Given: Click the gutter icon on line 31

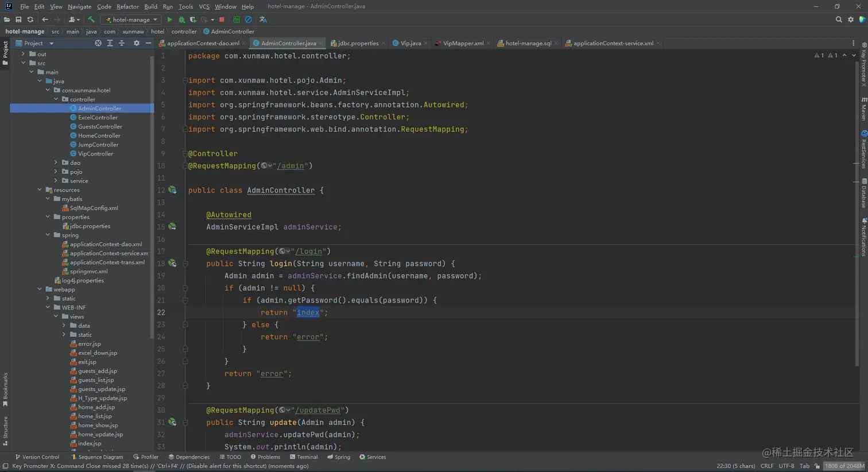Looking at the screenshot, I should pyautogui.click(x=172, y=423).
